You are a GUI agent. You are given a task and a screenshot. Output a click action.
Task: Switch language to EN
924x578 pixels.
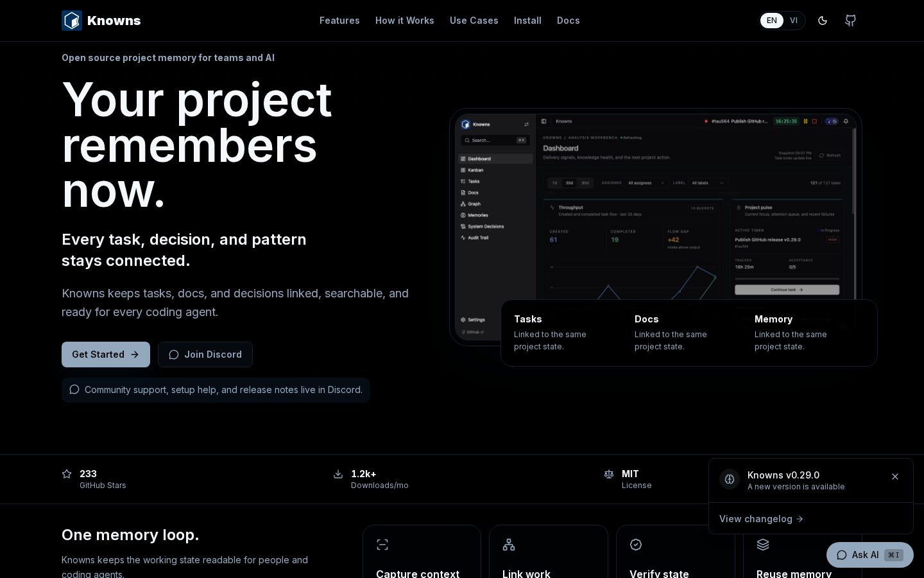point(772,21)
